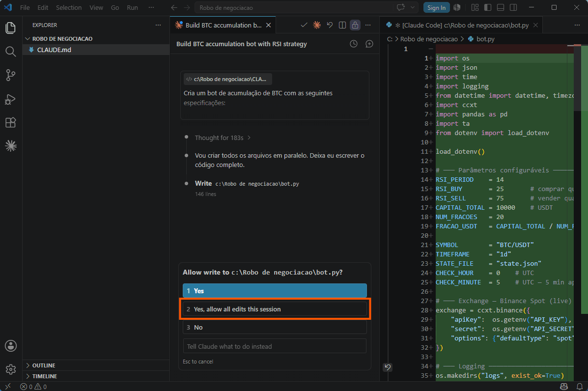Open the Extensions view
This screenshot has height=391, width=588.
coord(10,123)
